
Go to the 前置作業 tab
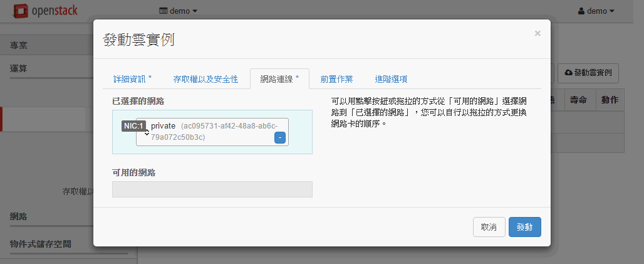pyautogui.click(x=336, y=79)
